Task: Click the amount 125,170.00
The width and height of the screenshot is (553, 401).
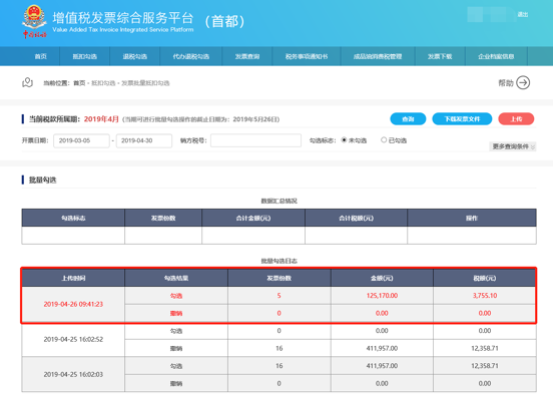Action: point(382,296)
